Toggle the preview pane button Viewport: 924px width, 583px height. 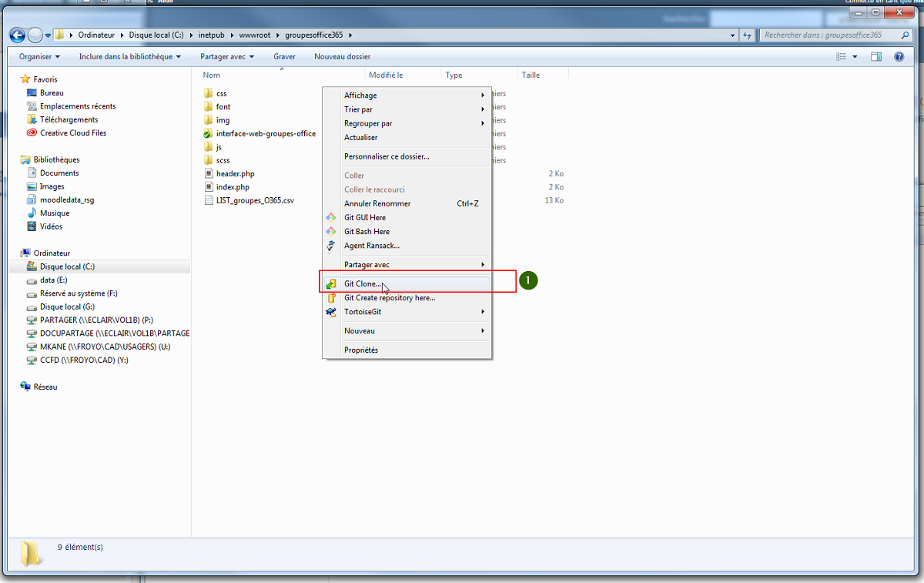coord(876,57)
